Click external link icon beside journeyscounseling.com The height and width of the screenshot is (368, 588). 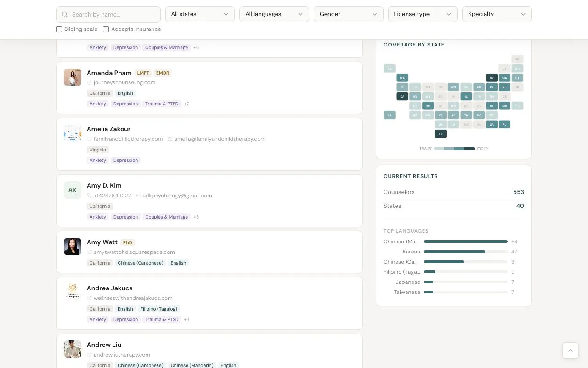(x=90, y=83)
